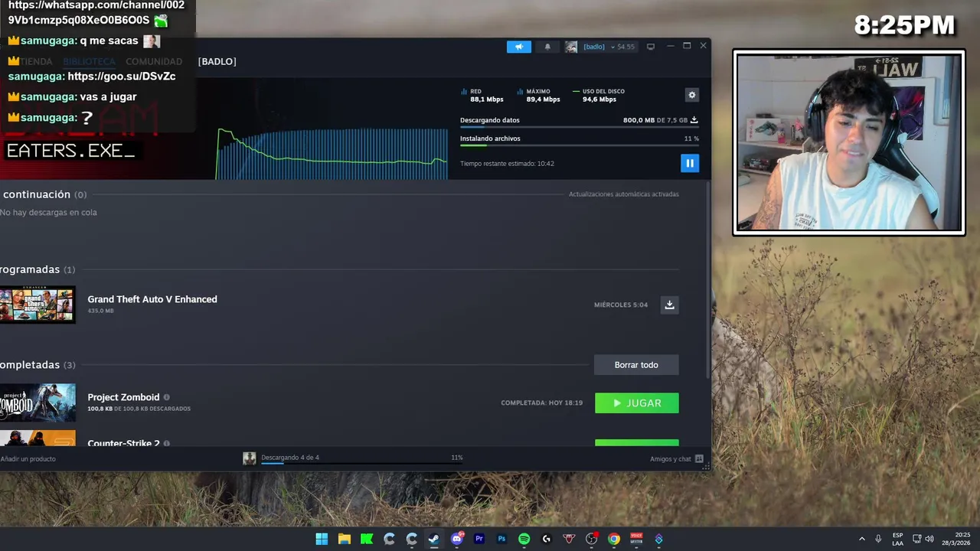Click Actualizaciones automáticas activadas text
This screenshot has height=551, width=980.
coord(623,194)
